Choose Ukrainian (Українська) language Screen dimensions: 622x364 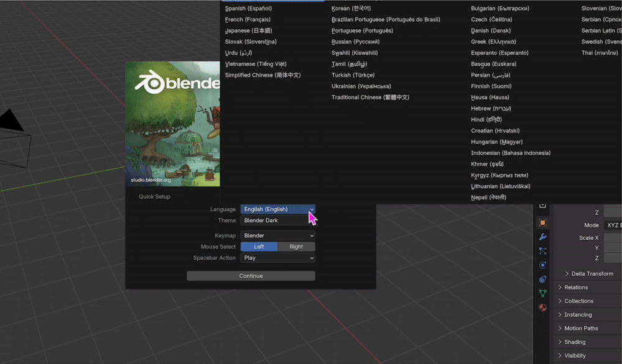pyautogui.click(x=361, y=86)
